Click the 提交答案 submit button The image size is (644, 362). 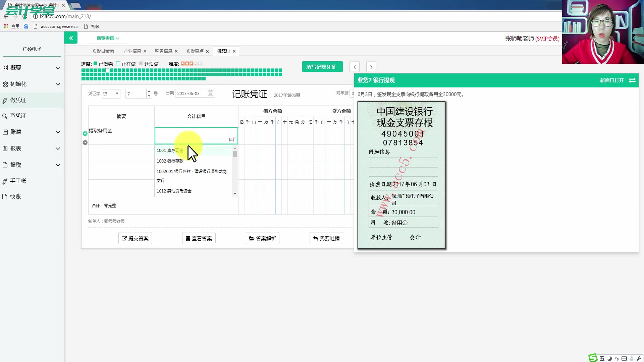(135, 238)
